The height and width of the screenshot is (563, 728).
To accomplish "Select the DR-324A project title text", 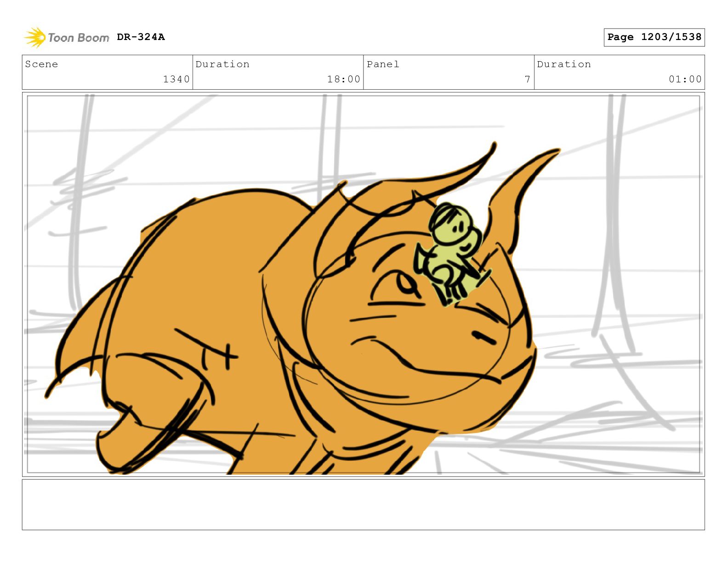I will tap(141, 37).
